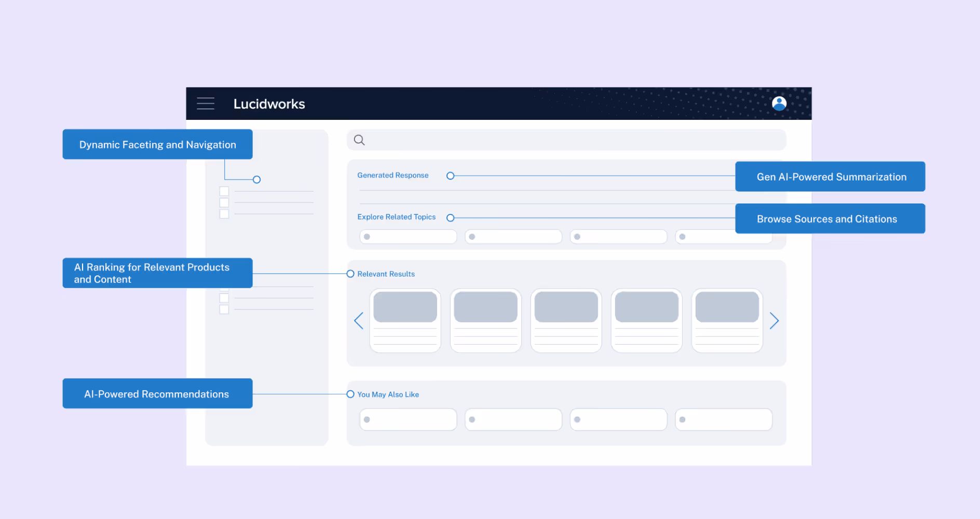Screen dimensions: 980x519
Task: Click the marker beside You May Also Like
Action: click(x=350, y=394)
